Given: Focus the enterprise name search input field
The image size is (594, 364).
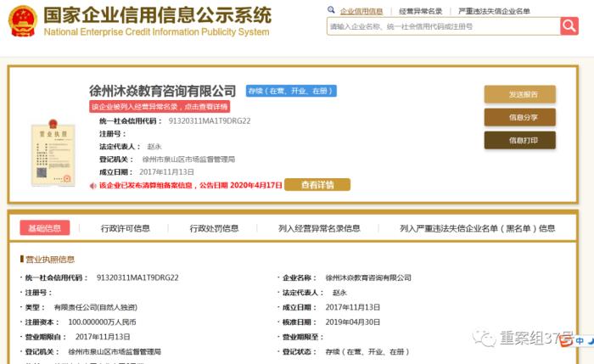Looking at the screenshot, I should click(441, 26).
